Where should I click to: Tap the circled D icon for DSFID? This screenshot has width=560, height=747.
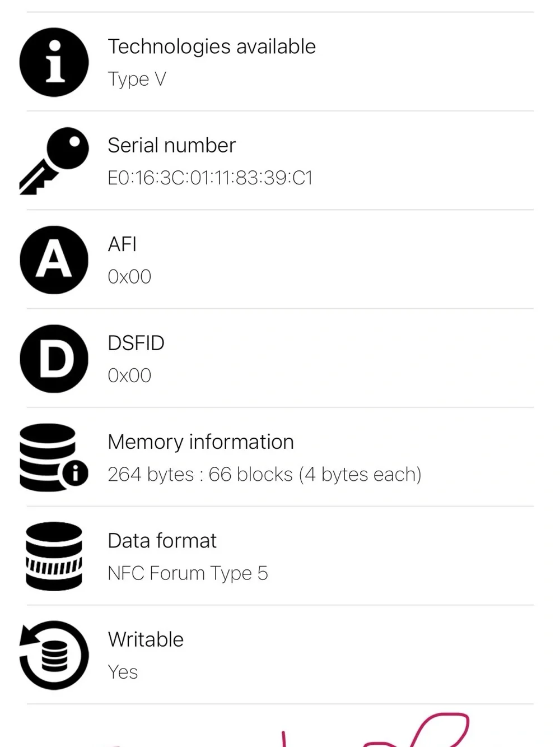pos(54,359)
